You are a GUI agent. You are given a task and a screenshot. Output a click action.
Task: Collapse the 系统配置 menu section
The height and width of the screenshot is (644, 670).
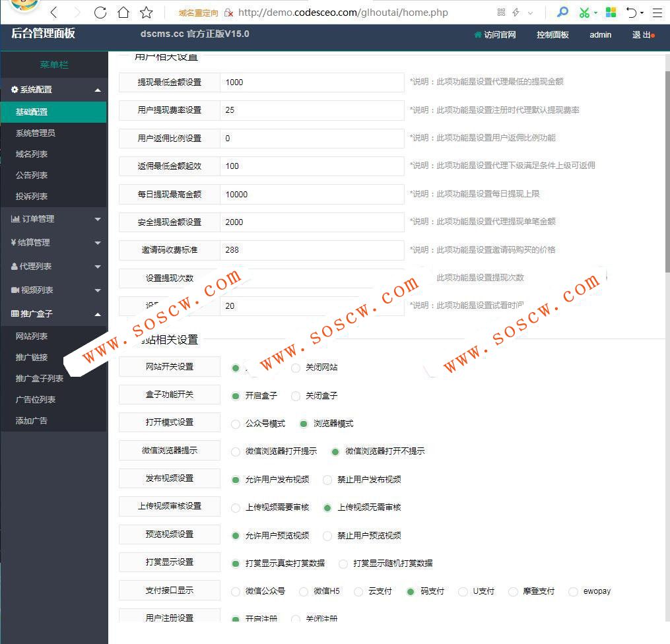pyautogui.click(x=54, y=90)
